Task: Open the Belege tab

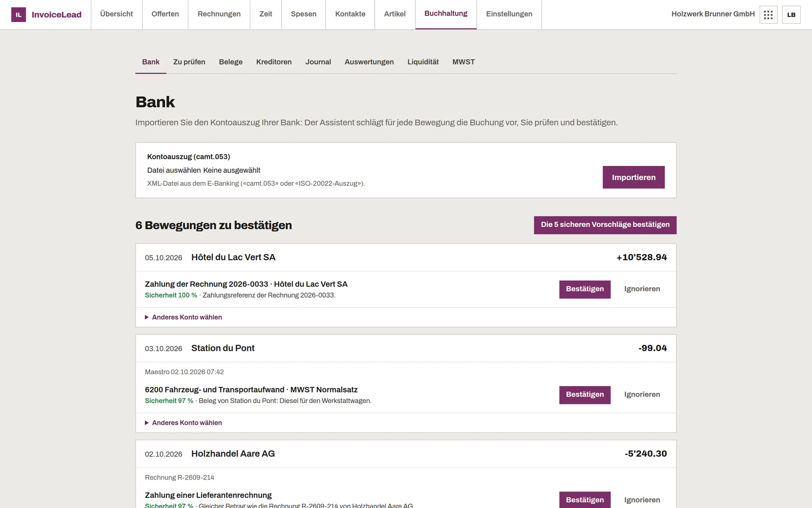Action: click(x=230, y=62)
